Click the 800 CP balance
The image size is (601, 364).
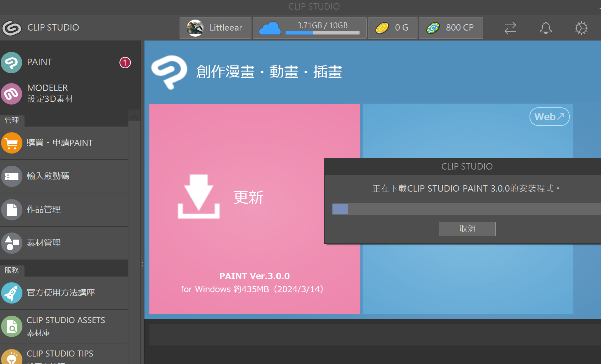pos(460,28)
